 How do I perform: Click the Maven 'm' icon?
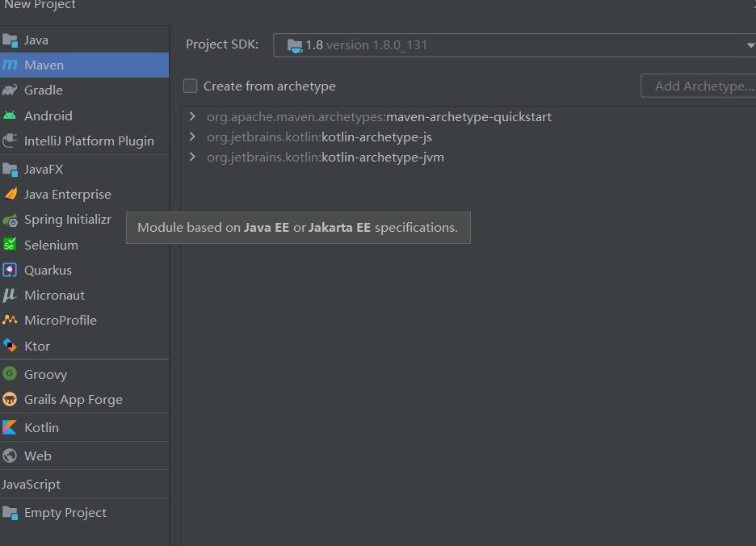pyautogui.click(x=10, y=65)
